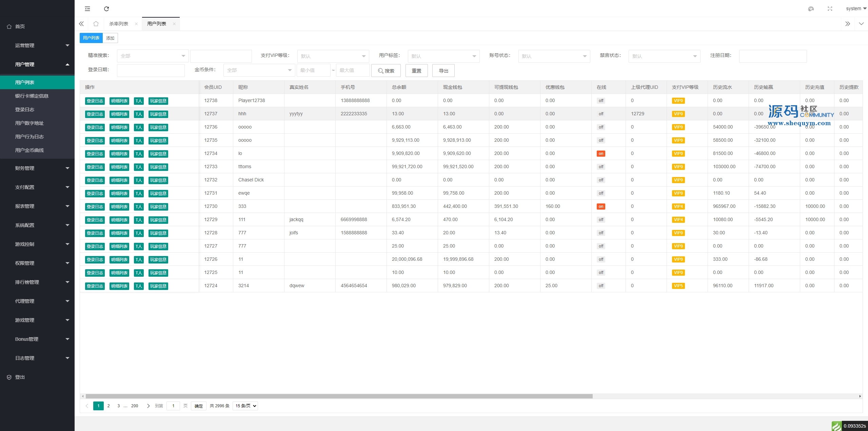Image resolution: width=868 pixels, height=431 pixels.
Task: Toggle online status 'on' for user 12730
Action: click(x=601, y=207)
